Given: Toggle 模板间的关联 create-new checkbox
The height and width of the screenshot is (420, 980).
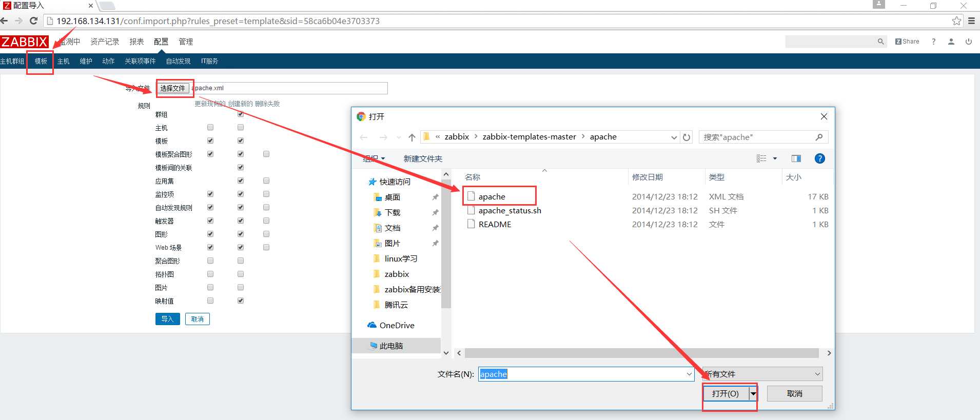Looking at the screenshot, I should pyautogui.click(x=241, y=167).
